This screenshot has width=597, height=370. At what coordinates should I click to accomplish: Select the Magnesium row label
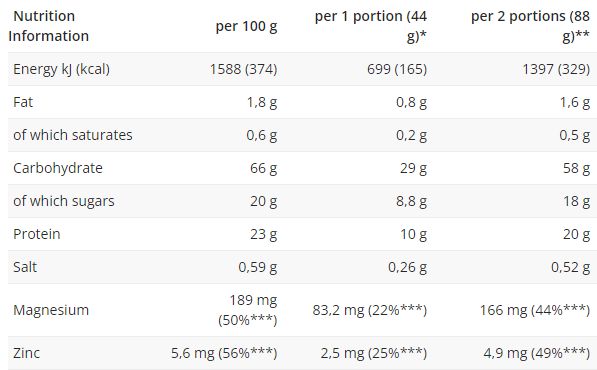[51, 310]
